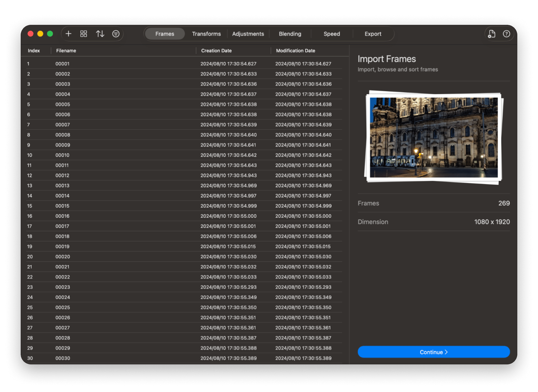
Task: Select filename 00022
Action: (63, 277)
